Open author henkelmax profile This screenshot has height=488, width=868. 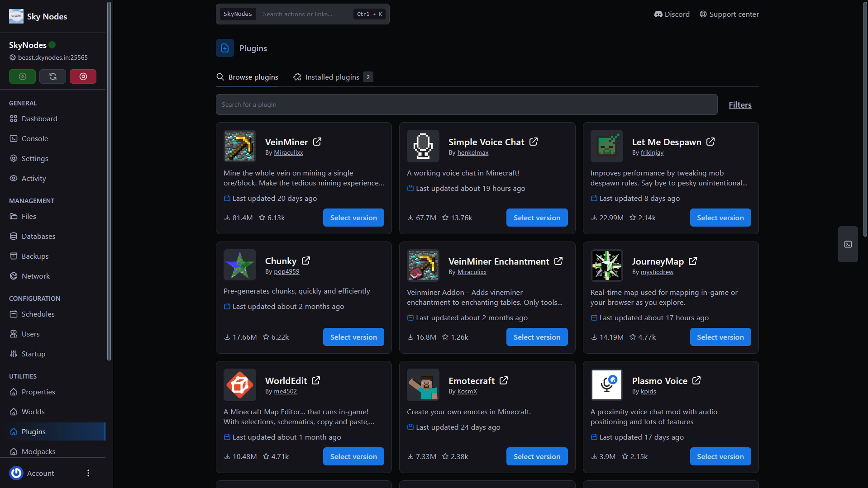(x=473, y=152)
